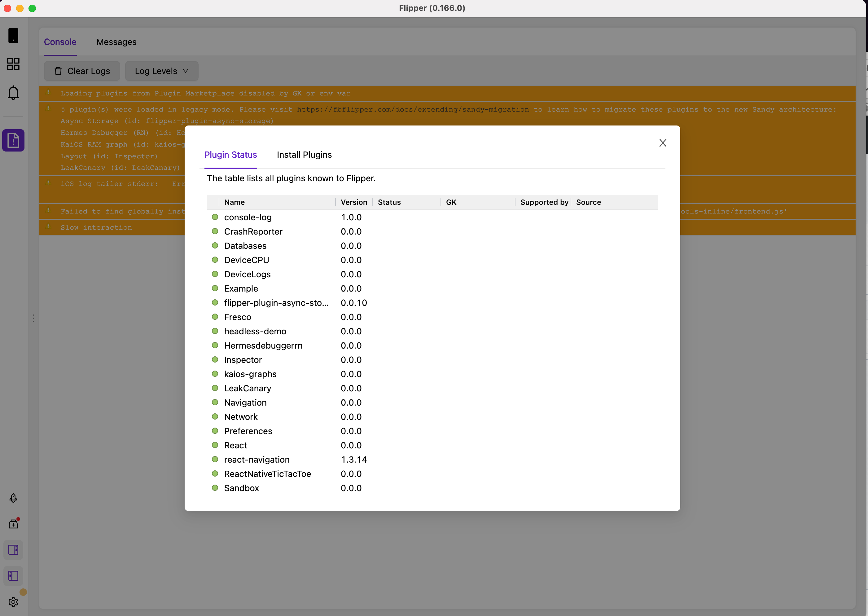Click the rocket setup doctor icon
Image resolution: width=868 pixels, height=616 pixels.
point(13,498)
